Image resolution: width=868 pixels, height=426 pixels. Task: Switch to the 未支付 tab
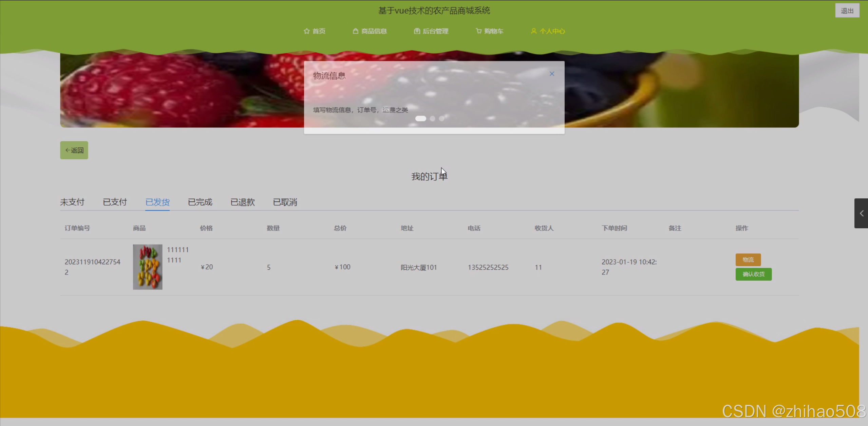[x=72, y=202]
